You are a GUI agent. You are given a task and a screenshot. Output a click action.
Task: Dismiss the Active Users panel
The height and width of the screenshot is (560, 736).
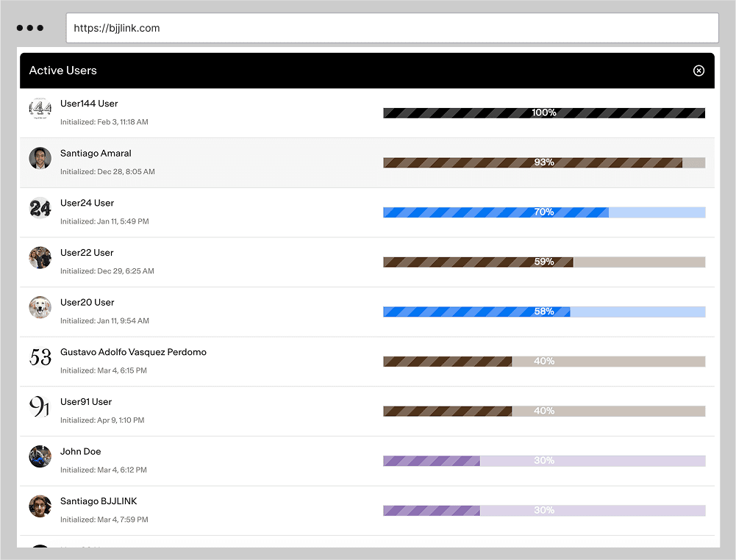point(699,71)
